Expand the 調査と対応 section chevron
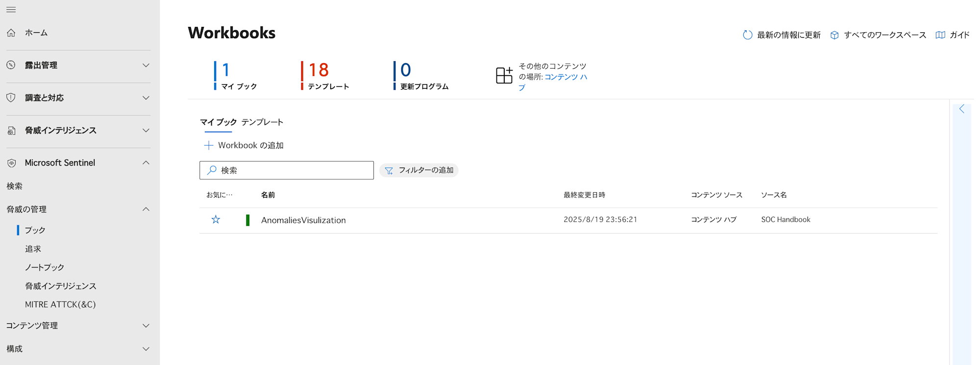 [x=146, y=97]
